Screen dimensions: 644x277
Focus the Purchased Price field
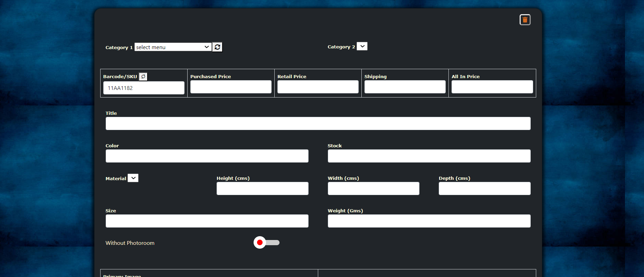231,87
